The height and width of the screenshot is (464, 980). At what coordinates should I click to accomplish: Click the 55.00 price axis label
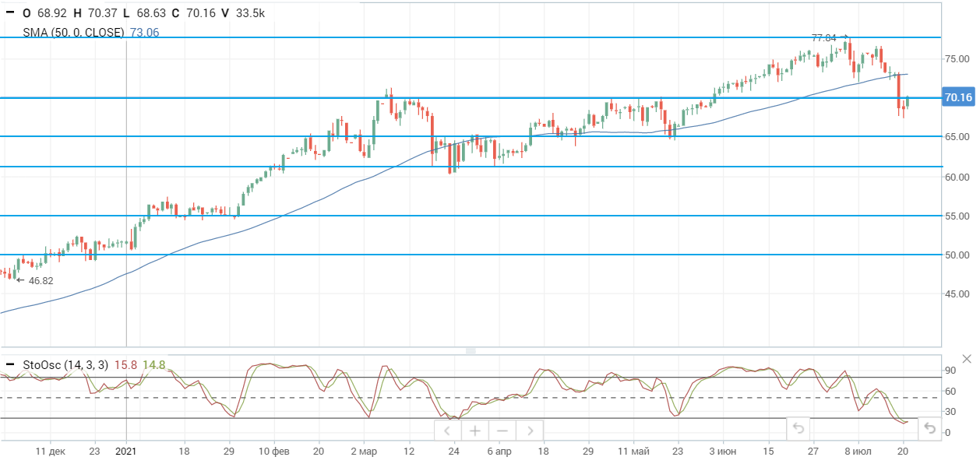[957, 216]
